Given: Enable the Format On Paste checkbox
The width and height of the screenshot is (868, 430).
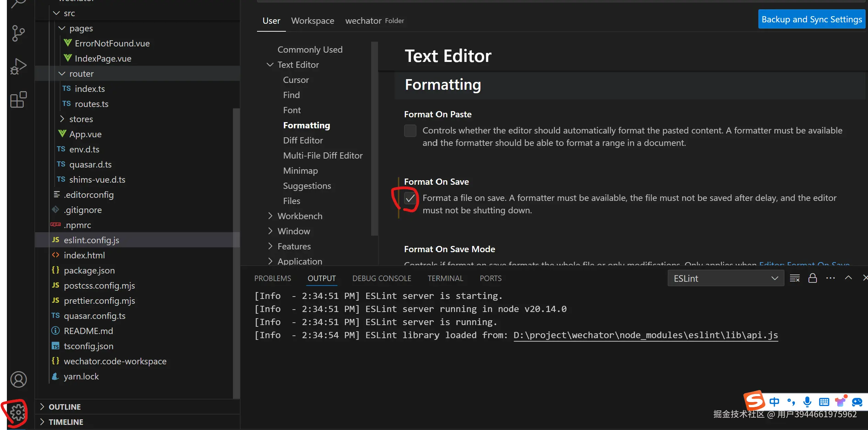Looking at the screenshot, I should pyautogui.click(x=410, y=131).
